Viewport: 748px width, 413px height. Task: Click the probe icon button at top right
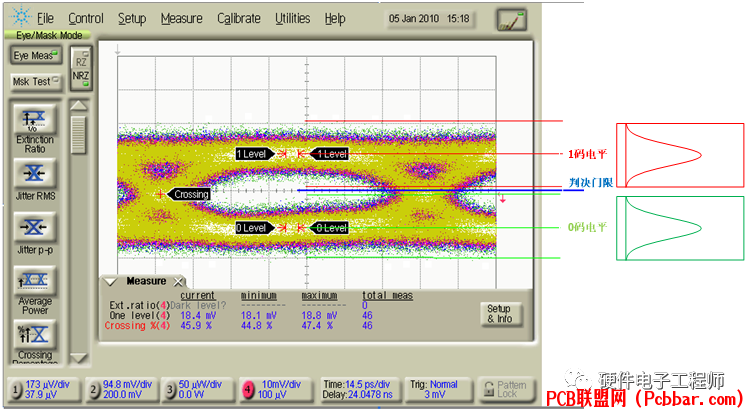pos(511,21)
